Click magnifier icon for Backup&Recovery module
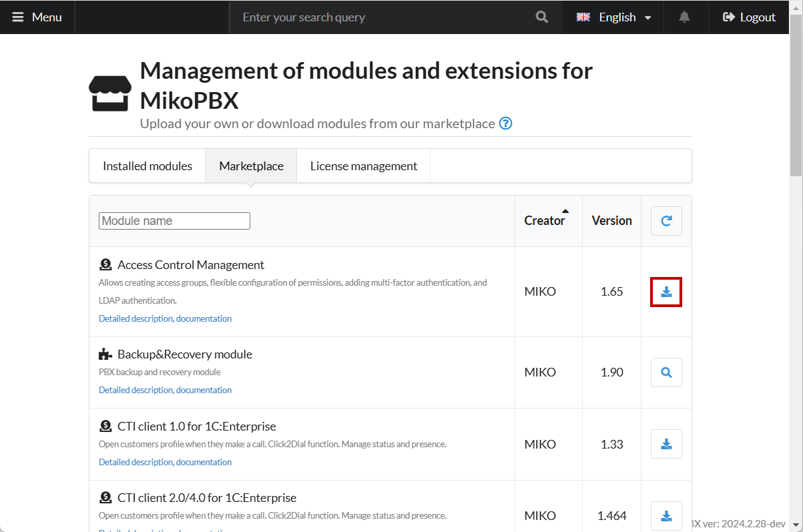803x532 pixels. coord(666,372)
